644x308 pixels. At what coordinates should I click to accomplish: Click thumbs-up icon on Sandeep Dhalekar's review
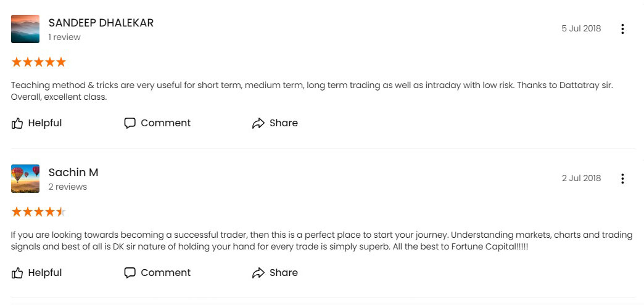[x=17, y=123]
